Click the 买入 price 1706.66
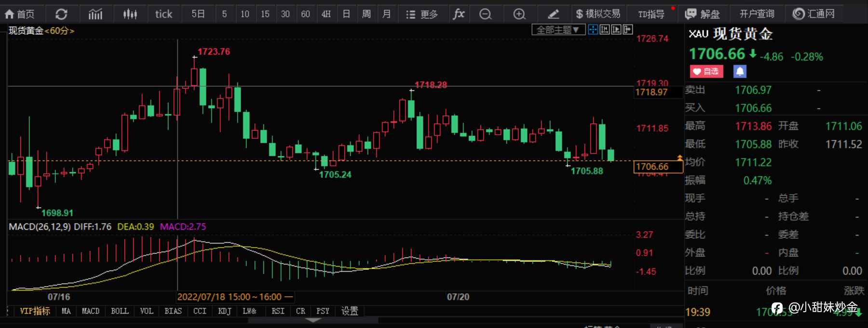 [x=753, y=108]
